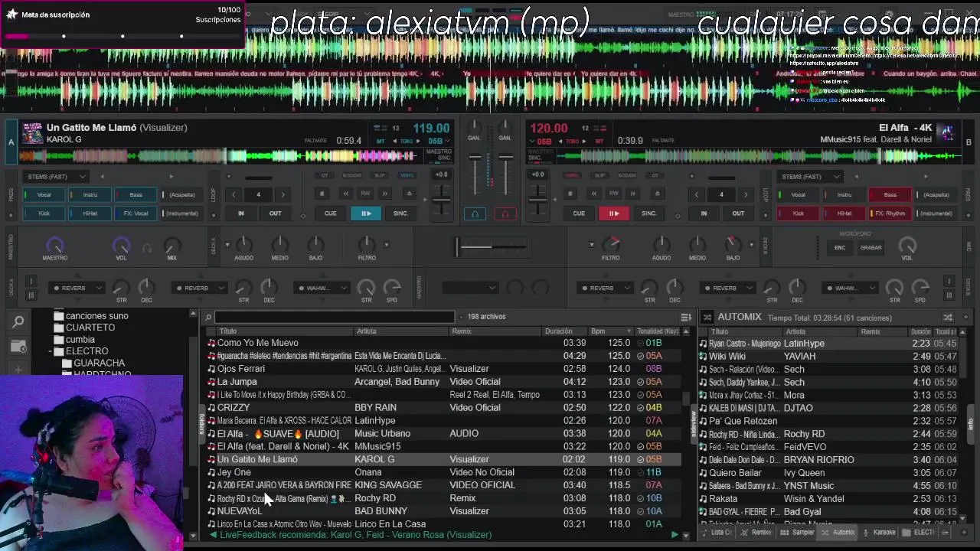
Task: Click the master headphone icon next to VOL
Action: (147, 248)
